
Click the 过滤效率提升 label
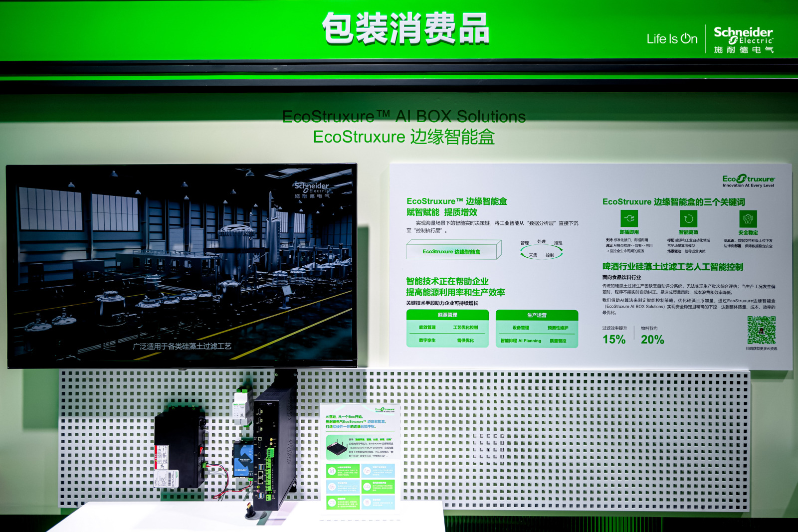pyautogui.click(x=614, y=328)
